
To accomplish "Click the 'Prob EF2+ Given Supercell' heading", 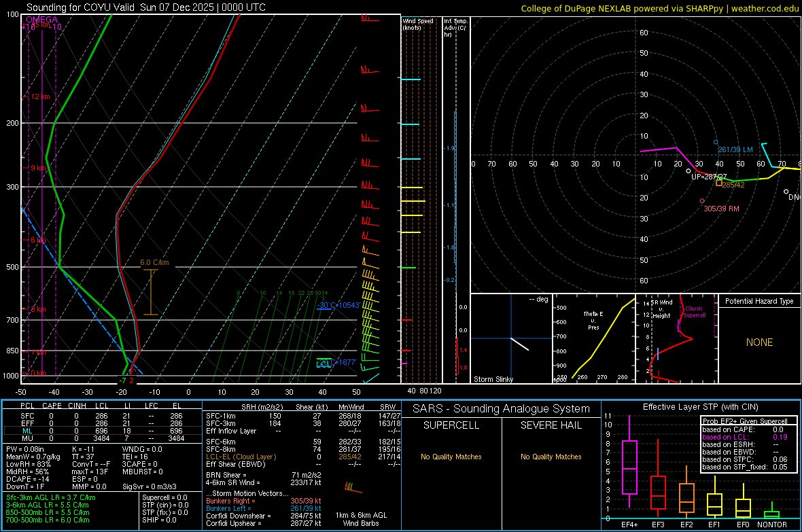I will pyautogui.click(x=745, y=421).
